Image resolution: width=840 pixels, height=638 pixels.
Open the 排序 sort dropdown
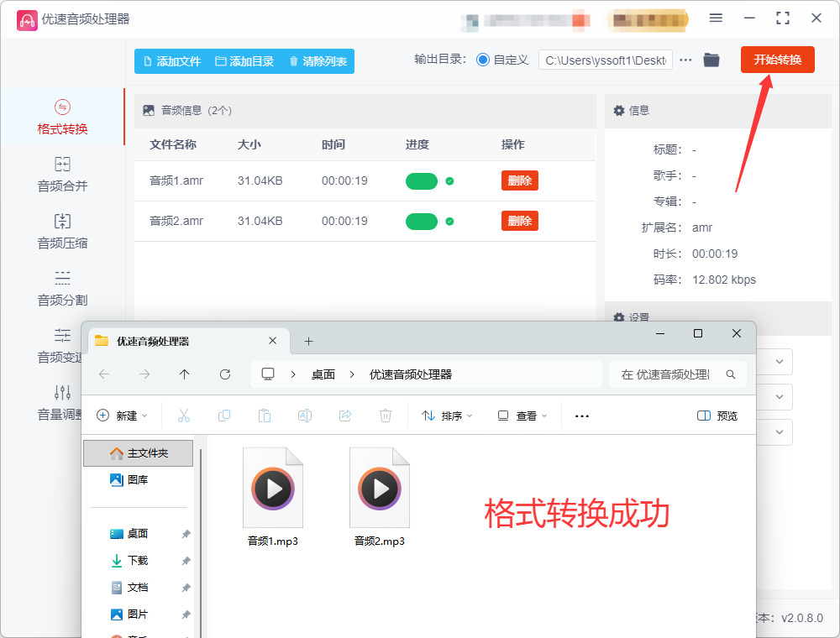click(447, 416)
